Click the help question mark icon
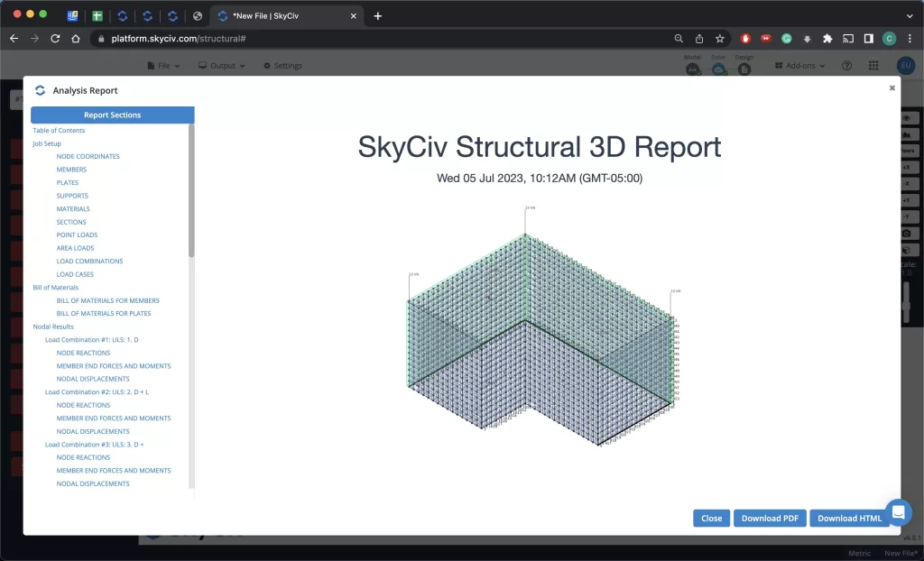This screenshot has width=924, height=561. 846,66
